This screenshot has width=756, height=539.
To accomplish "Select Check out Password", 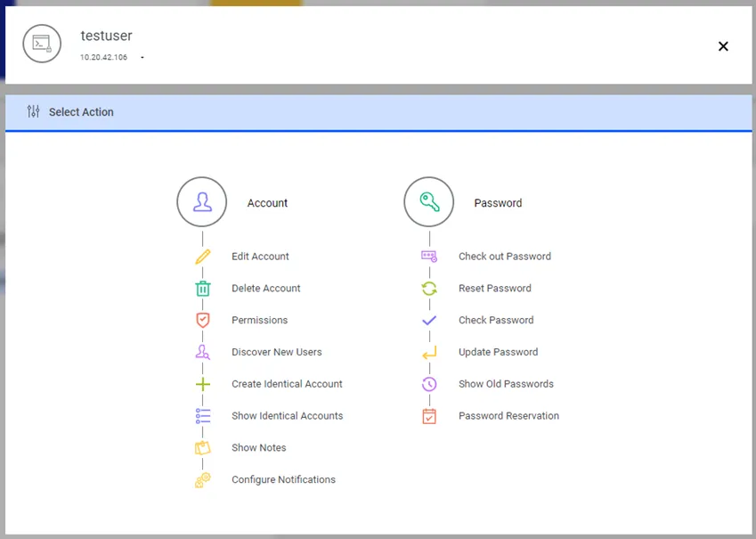I will [505, 257].
